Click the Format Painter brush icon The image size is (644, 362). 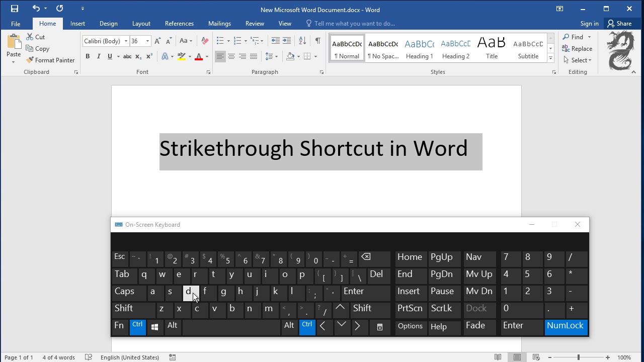click(x=30, y=60)
